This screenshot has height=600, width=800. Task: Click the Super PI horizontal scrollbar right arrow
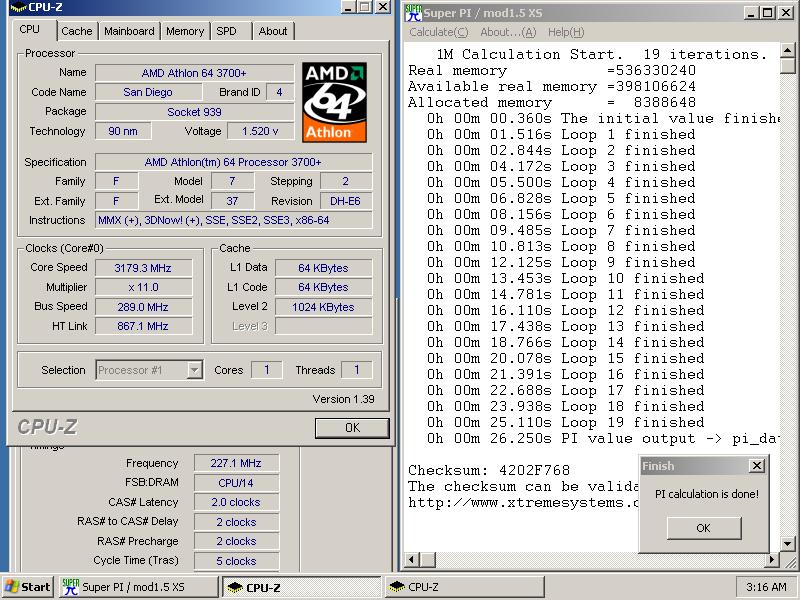tap(772, 560)
